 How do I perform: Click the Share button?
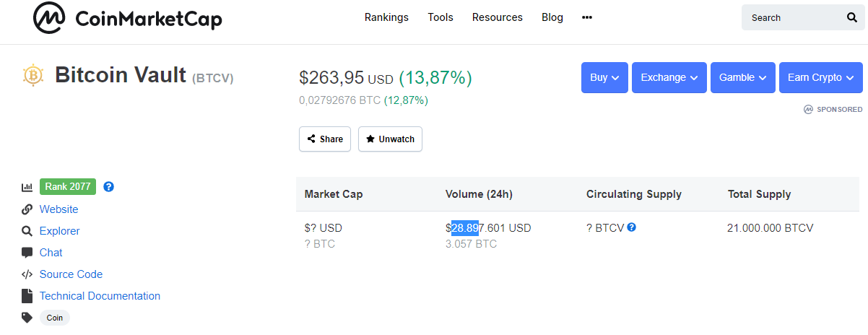click(x=325, y=139)
